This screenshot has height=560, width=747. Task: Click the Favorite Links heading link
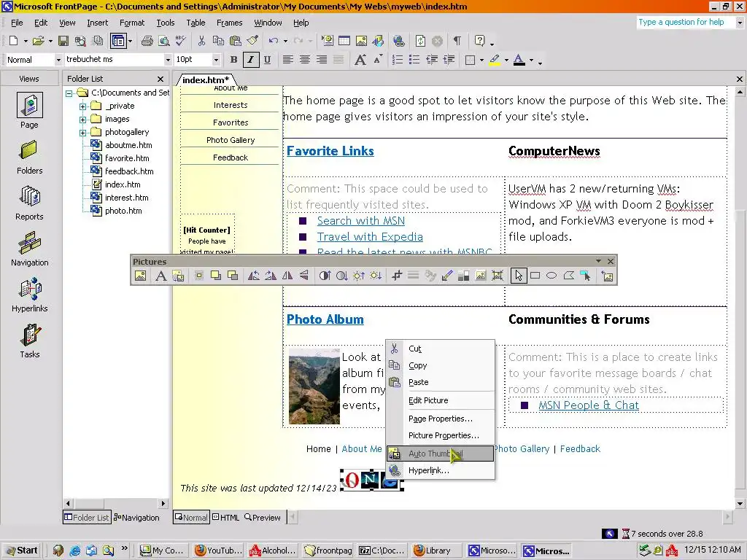coord(330,151)
